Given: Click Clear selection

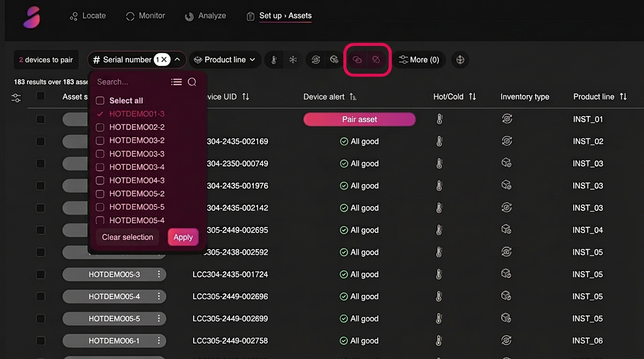Looking at the screenshot, I should (x=127, y=237).
